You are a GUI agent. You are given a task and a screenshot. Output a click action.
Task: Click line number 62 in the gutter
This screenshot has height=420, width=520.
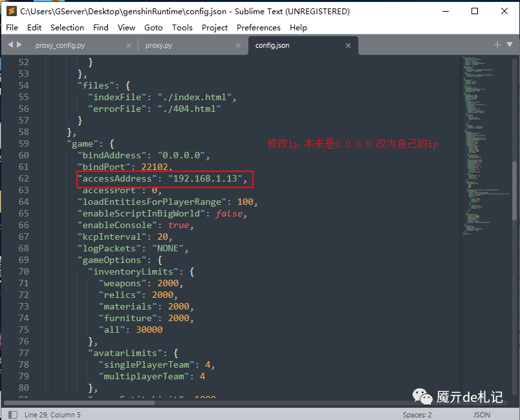point(23,178)
